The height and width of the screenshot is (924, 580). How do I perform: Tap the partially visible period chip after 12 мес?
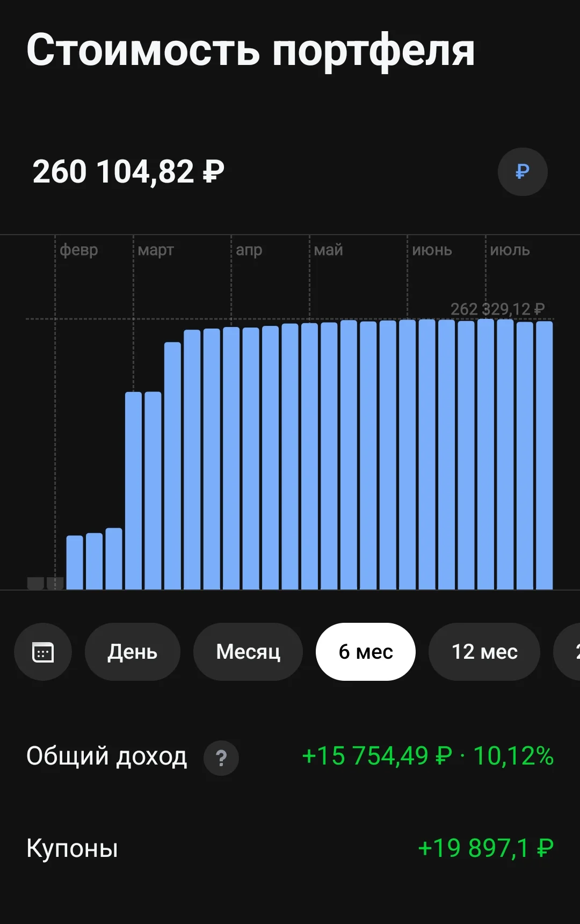tap(567, 652)
